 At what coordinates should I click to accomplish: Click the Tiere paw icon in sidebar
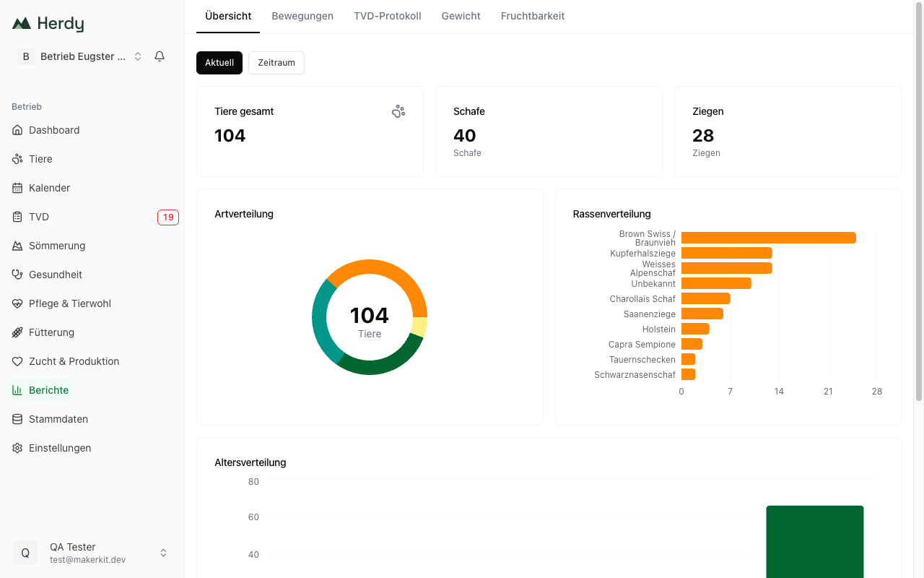pos(17,159)
